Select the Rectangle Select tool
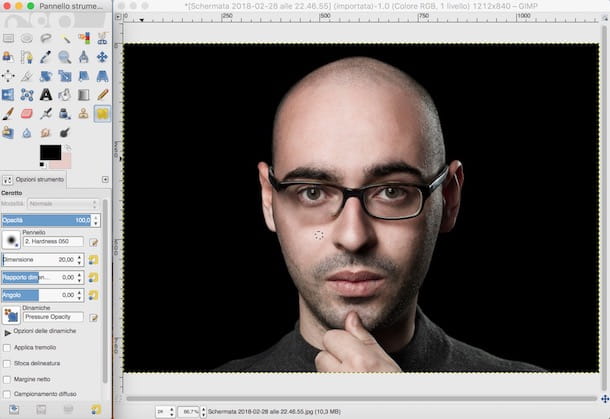The width and height of the screenshot is (610, 419). point(9,38)
